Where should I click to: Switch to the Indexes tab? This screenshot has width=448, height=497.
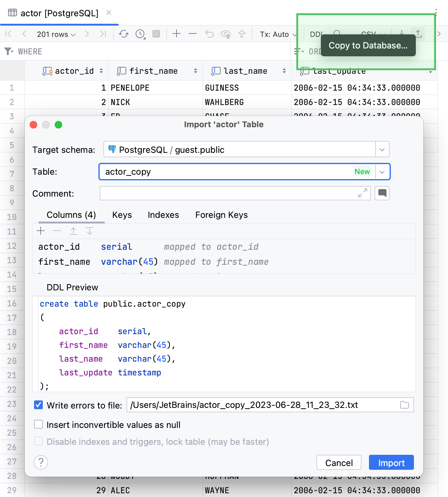click(163, 215)
